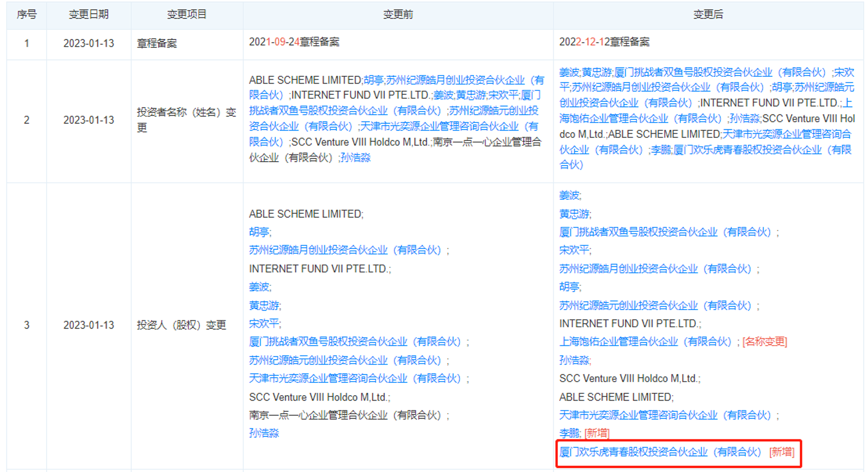
Task: Select the 投资人（股权）变更 item cell
Action: tap(181, 325)
